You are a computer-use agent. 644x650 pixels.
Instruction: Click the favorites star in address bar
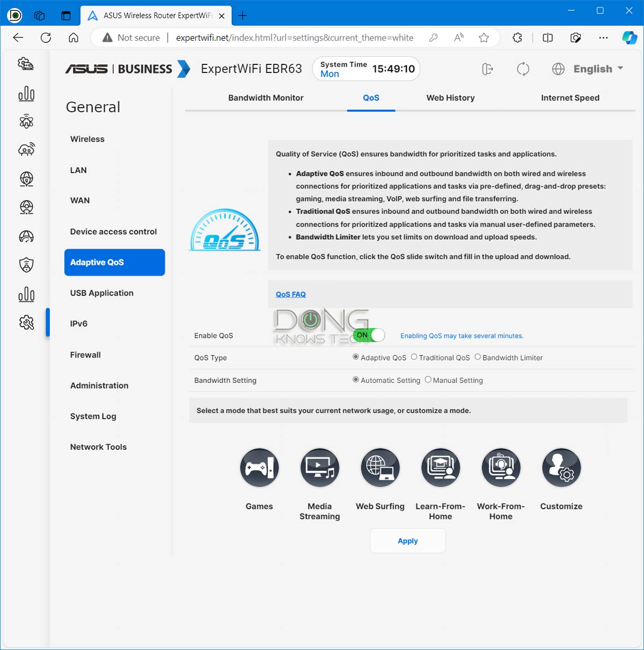coord(484,38)
